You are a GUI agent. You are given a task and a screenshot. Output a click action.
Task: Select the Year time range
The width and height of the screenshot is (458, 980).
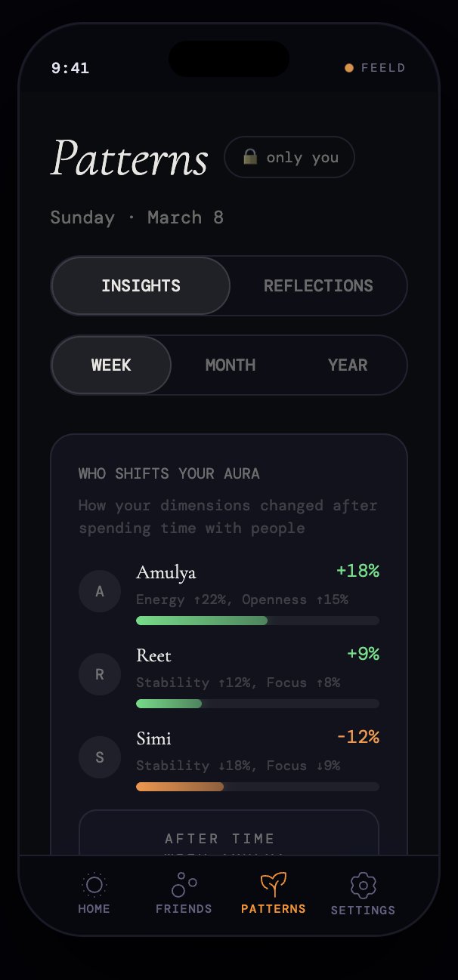coord(348,365)
